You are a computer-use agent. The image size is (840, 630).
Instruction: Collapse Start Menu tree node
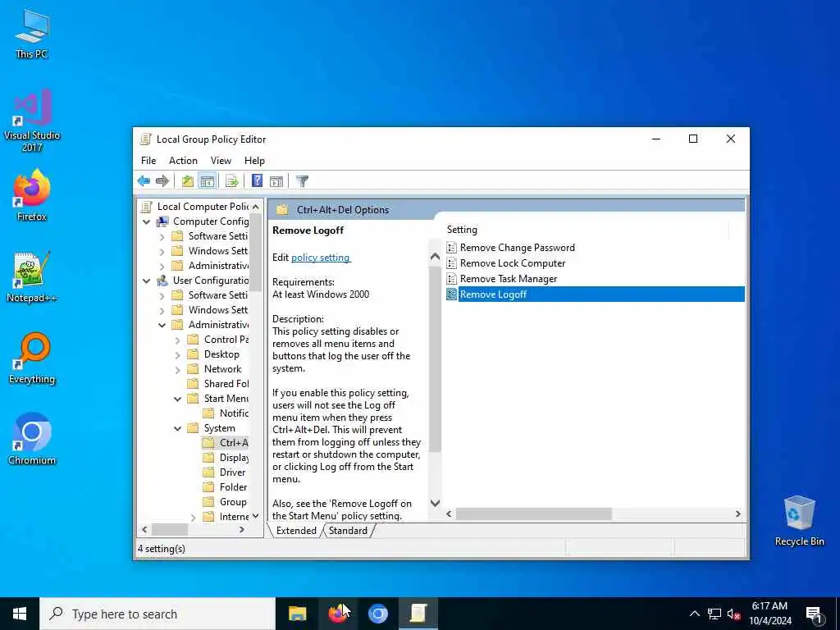click(x=177, y=399)
